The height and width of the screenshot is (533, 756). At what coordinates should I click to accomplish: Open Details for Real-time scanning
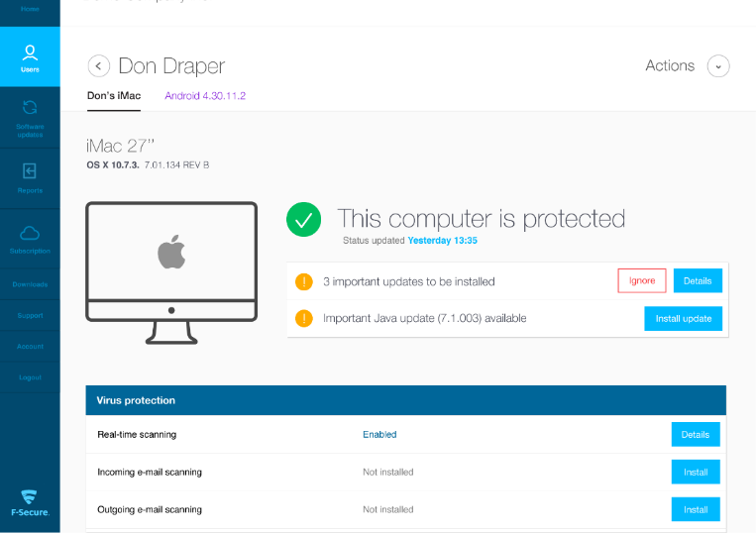click(696, 434)
